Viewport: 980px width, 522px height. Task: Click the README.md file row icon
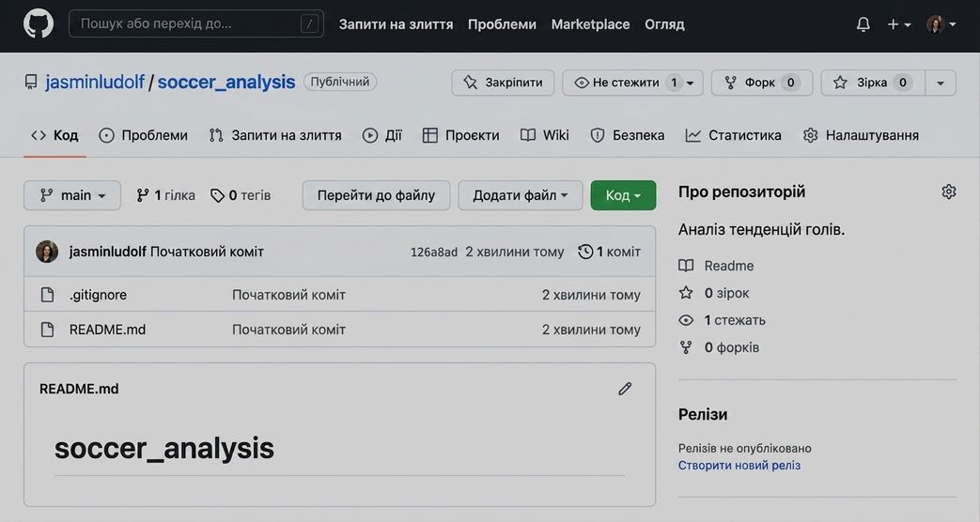[48, 330]
